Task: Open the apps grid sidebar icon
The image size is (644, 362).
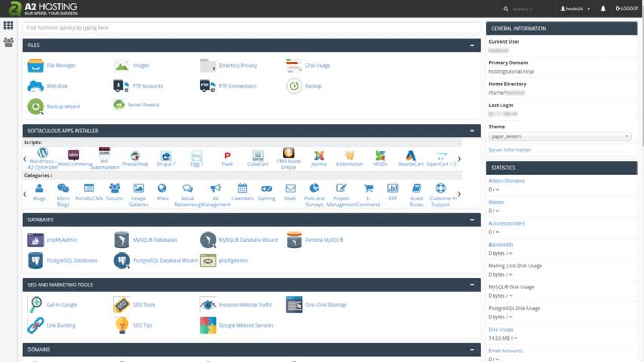Action: point(8,25)
